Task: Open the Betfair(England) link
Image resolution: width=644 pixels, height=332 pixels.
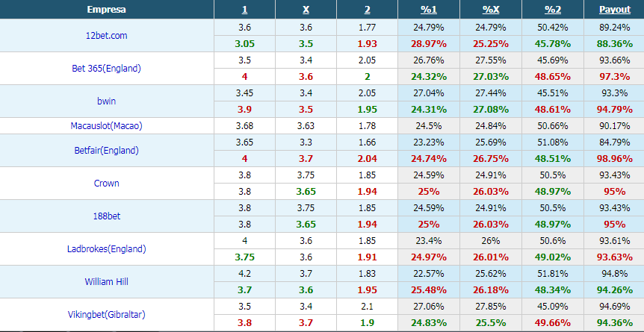Action: pyautogui.click(x=106, y=151)
